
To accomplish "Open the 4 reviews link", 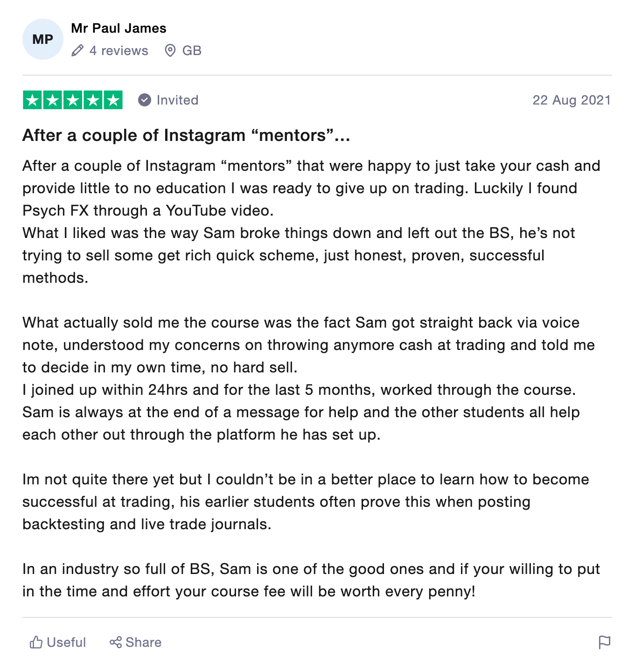I will (x=119, y=50).
